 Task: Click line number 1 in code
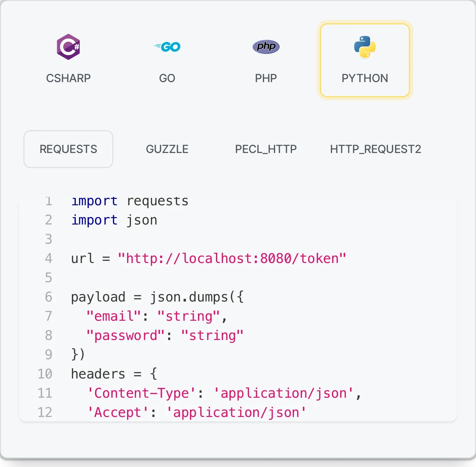pos(48,201)
